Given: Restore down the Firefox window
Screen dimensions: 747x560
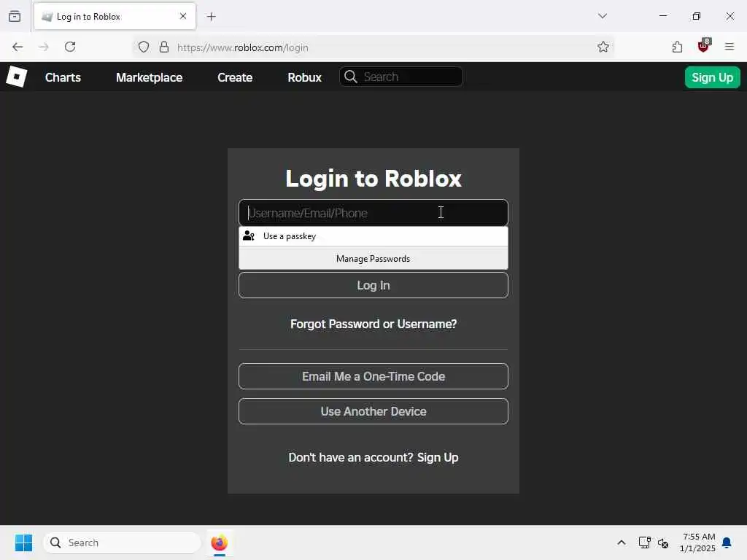Looking at the screenshot, I should (x=697, y=16).
